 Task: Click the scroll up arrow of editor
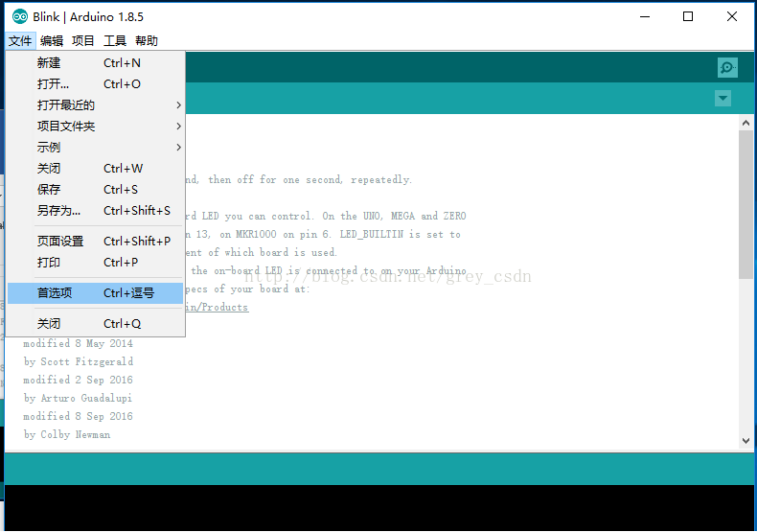[746, 123]
